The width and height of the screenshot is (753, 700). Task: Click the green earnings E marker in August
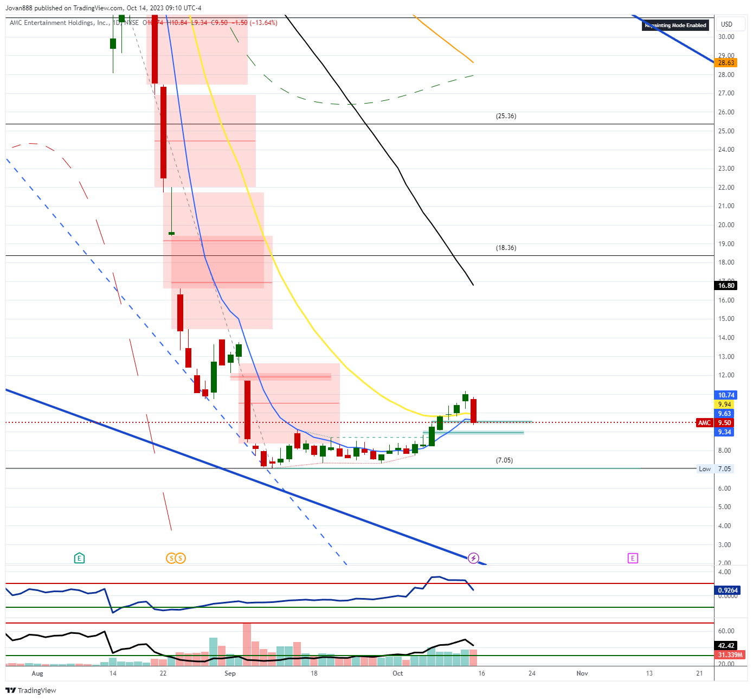(79, 558)
